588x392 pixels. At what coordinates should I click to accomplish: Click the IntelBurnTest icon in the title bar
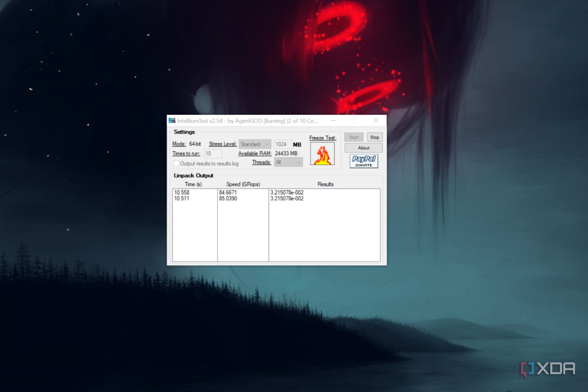(x=172, y=121)
